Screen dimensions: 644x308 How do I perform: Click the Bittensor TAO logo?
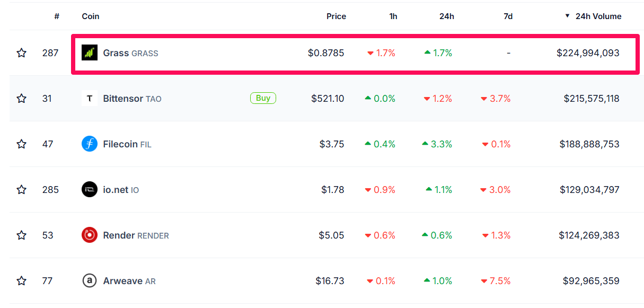point(89,98)
